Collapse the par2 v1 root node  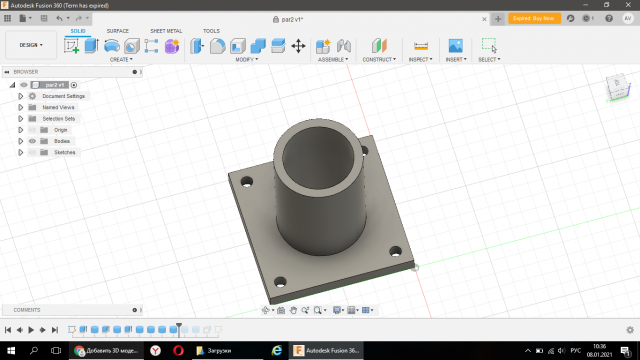pos(12,85)
